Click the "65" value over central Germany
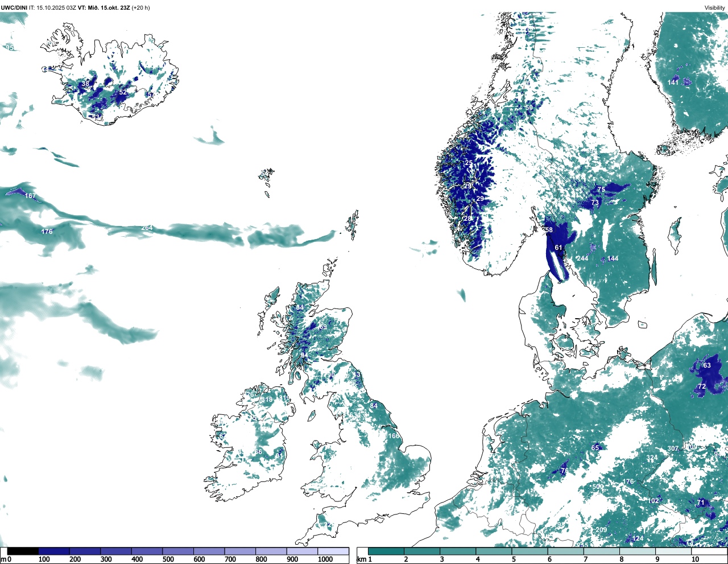 coord(595,447)
